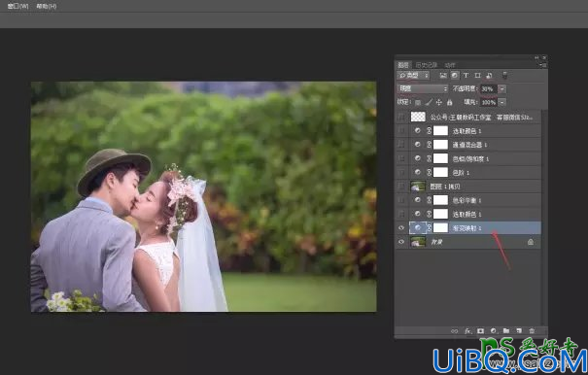Open the 明度 blend mode dropdown
The image size is (588, 375).
tap(422, 88)
